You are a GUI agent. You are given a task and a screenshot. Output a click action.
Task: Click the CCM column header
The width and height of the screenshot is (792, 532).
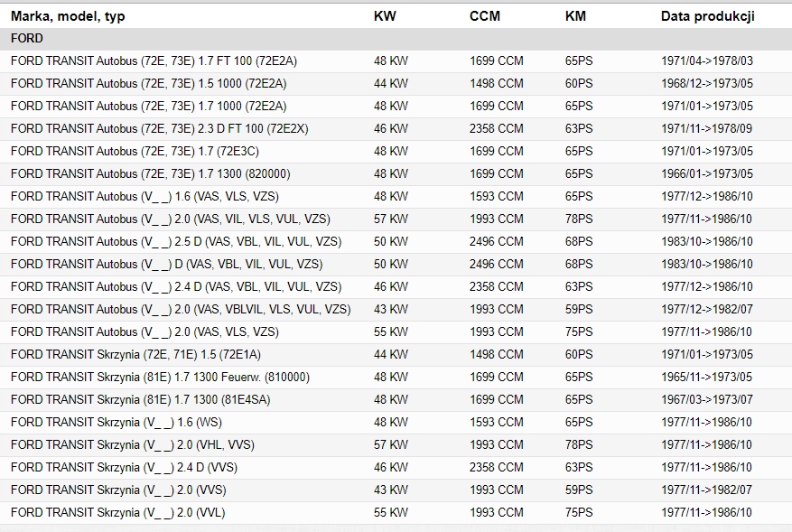pos(485,16)
